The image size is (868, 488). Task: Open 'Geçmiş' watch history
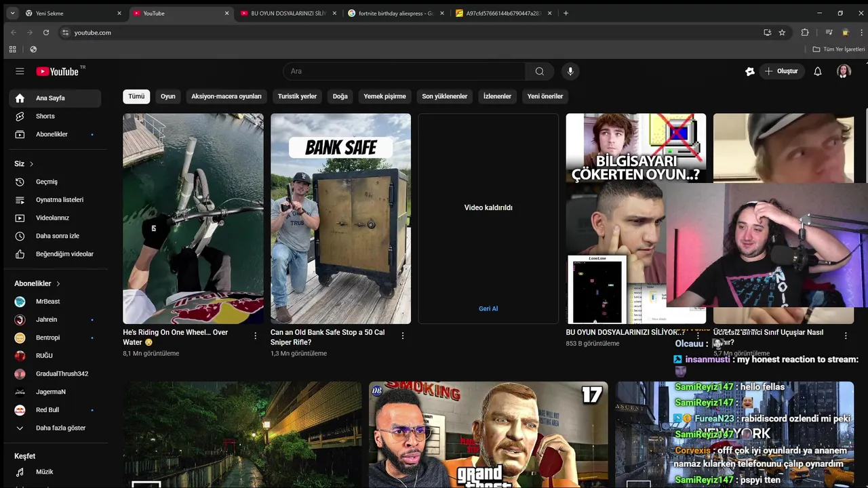[55, 182]
